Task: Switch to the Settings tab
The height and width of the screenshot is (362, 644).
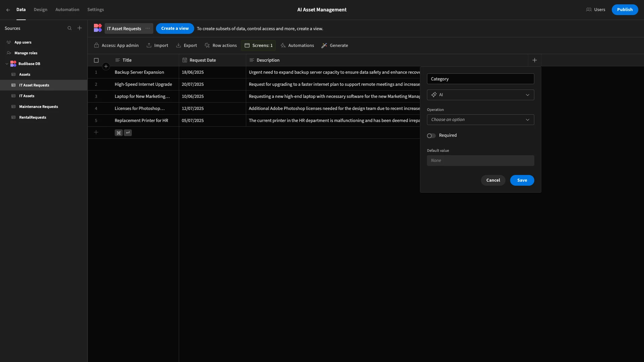Action: 96,10
